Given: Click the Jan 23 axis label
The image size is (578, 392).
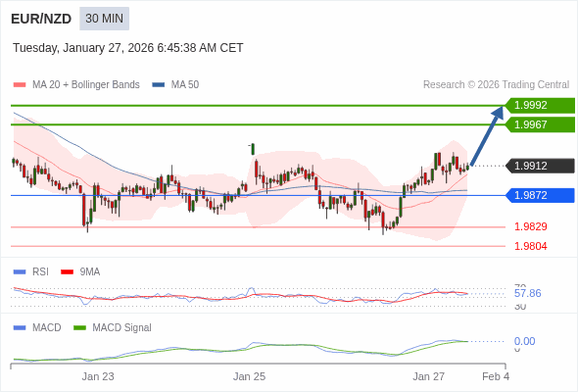Looking at the screenshot, I should coord(98,377).
